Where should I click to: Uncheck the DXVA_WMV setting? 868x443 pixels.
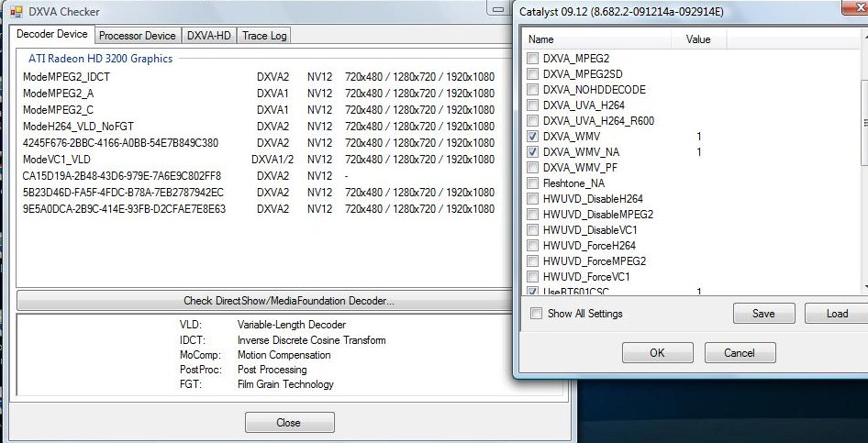coord(532,136)
